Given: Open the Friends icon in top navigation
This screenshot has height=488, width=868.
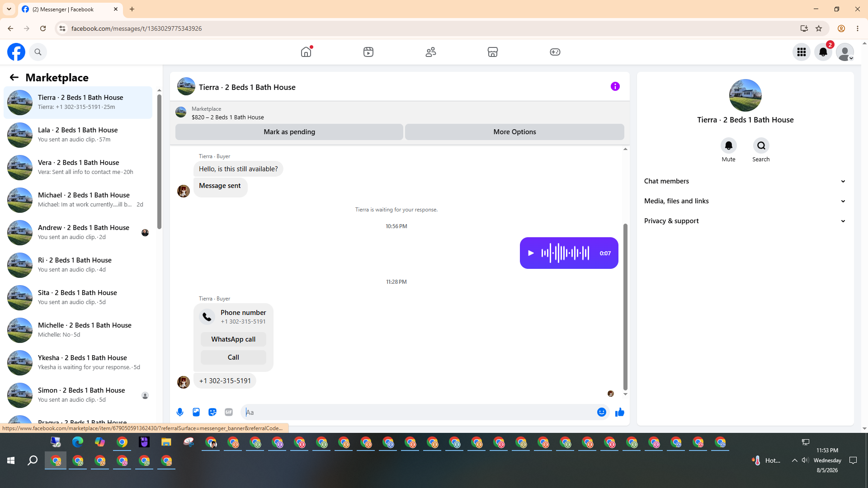Looking at the screenshot, I should 431,52.
